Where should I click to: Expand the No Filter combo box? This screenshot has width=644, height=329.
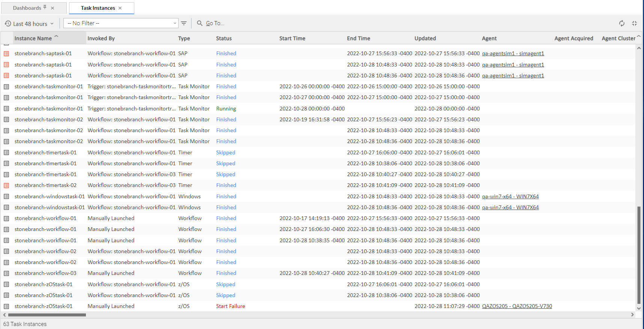coord(175,23)
